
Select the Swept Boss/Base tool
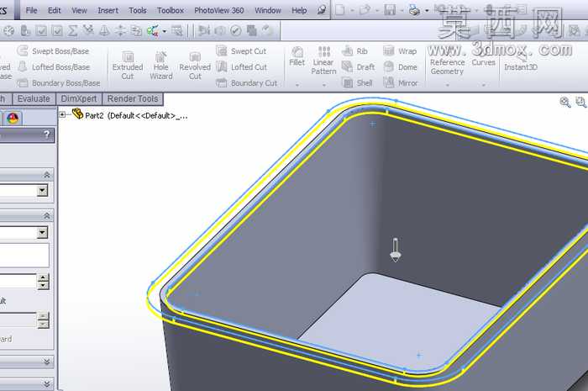[x=53, y=51]
